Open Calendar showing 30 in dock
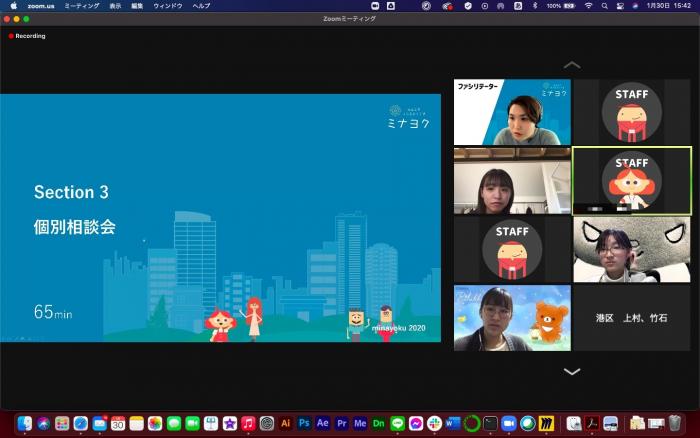This screenshot has height=438, width=700. coord(118,423)
